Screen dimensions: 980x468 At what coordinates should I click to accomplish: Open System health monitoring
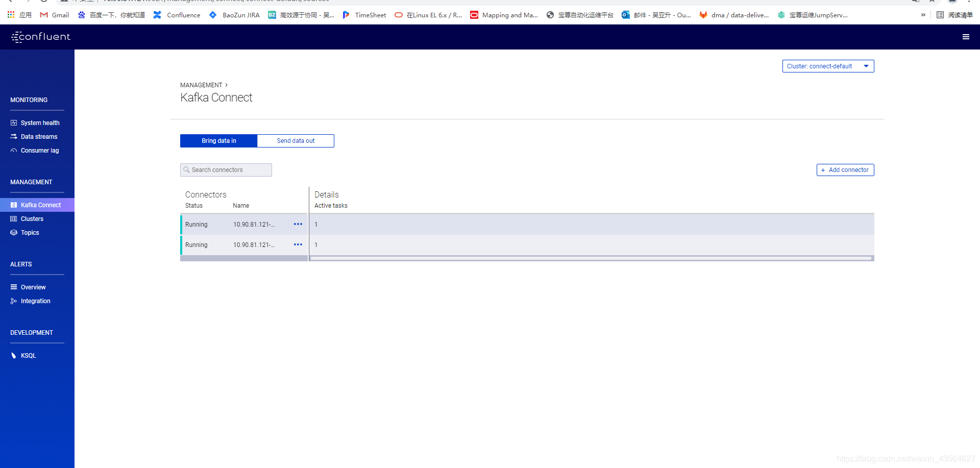click(40, 122)
